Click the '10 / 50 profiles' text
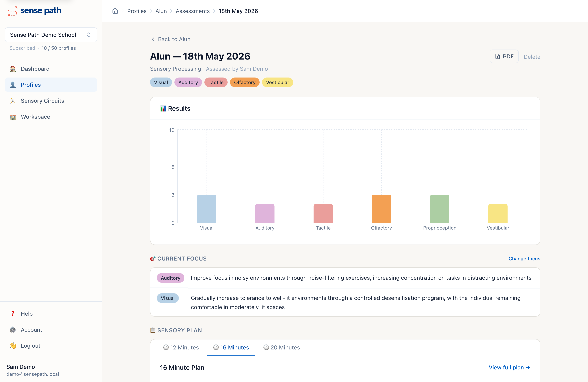 (x=59, y=48)
